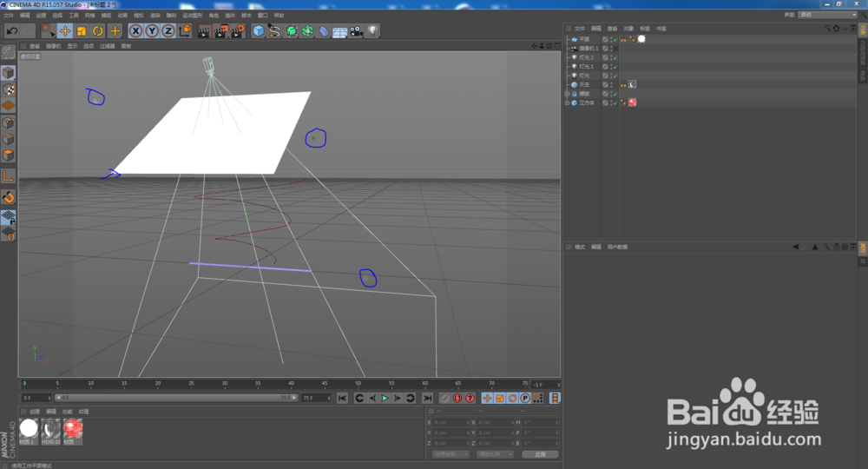Click the 应用 apply button

click(540, 454)
